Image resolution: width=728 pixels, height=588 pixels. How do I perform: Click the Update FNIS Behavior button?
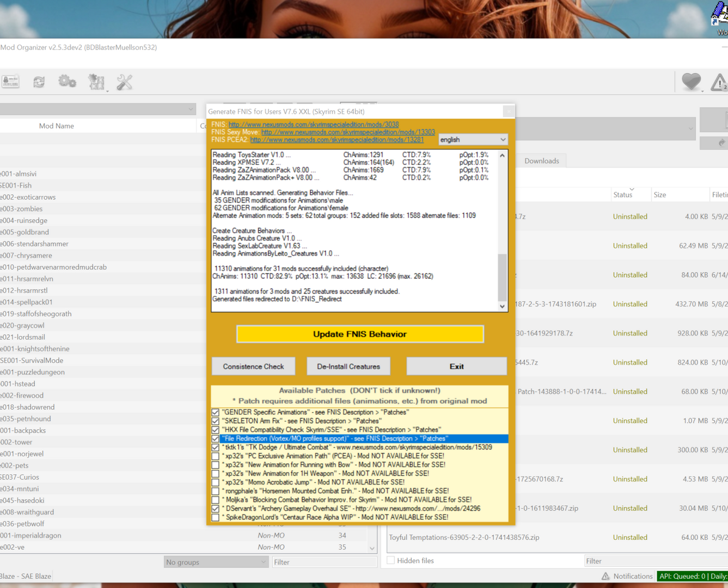click(359, 334)
